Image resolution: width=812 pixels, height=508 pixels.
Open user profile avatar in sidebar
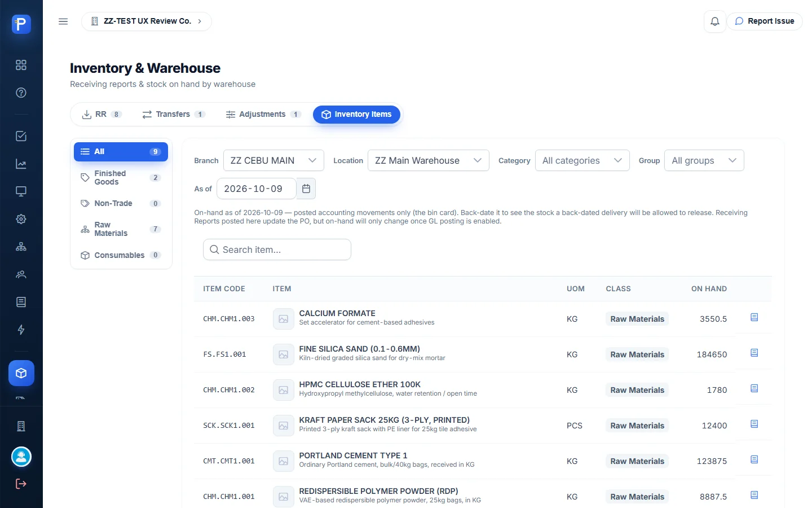click(21, 457)
